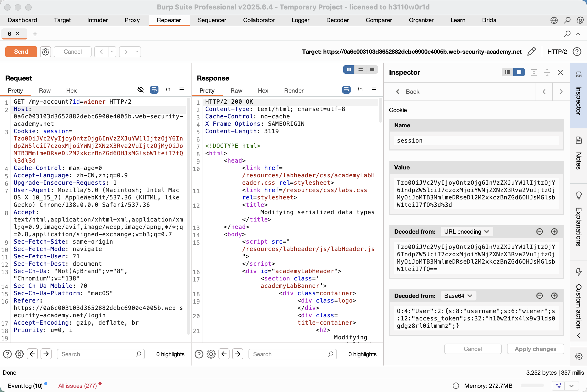Open the Repeater request settings gear

point(46,52)
